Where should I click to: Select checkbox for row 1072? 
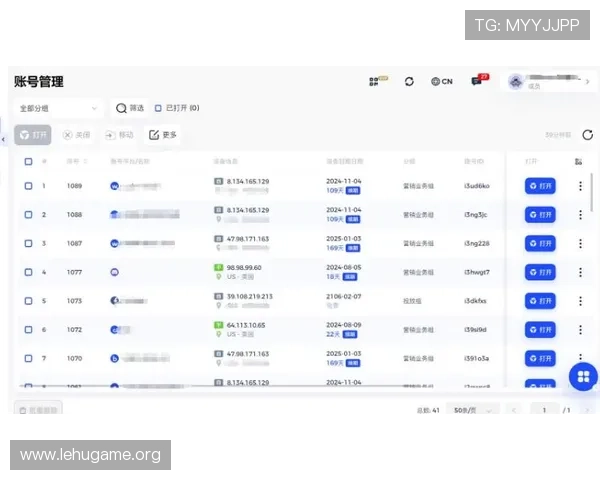[x=28, y=330]
